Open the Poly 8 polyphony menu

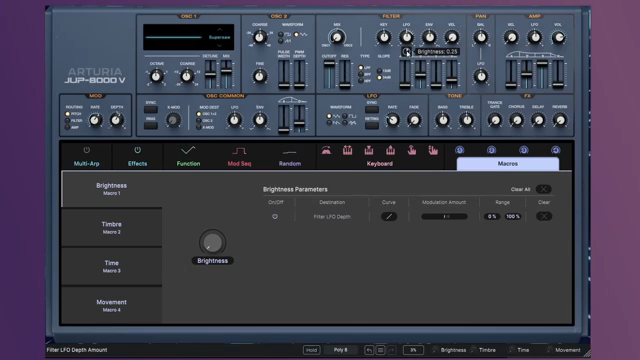(340, 350)
